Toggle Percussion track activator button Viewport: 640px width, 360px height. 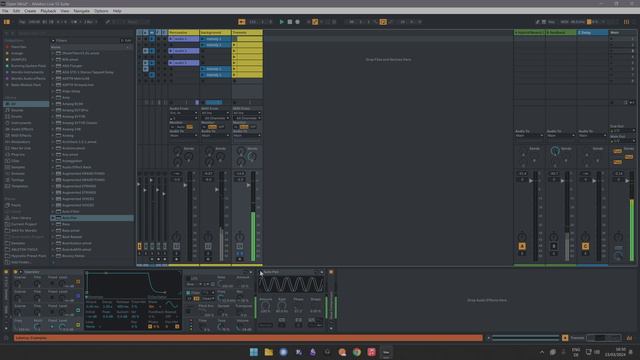click(x=176, y=246)
